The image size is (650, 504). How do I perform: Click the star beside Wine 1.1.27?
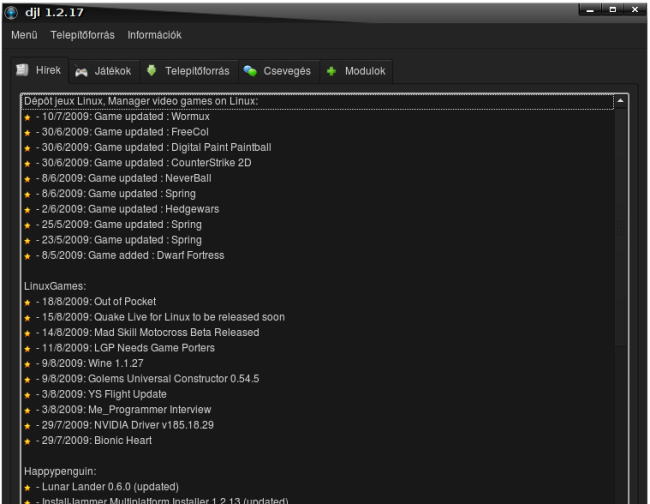coord(27,364)
